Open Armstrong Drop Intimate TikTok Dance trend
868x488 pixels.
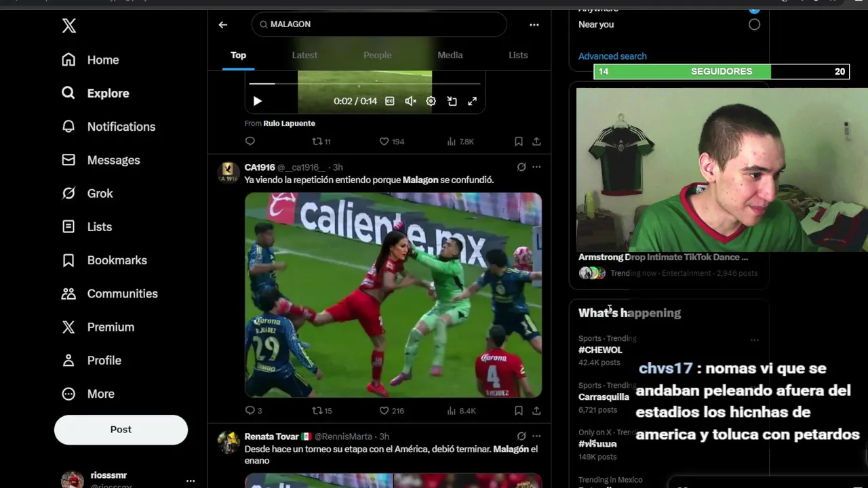click(x=663, y=258)
